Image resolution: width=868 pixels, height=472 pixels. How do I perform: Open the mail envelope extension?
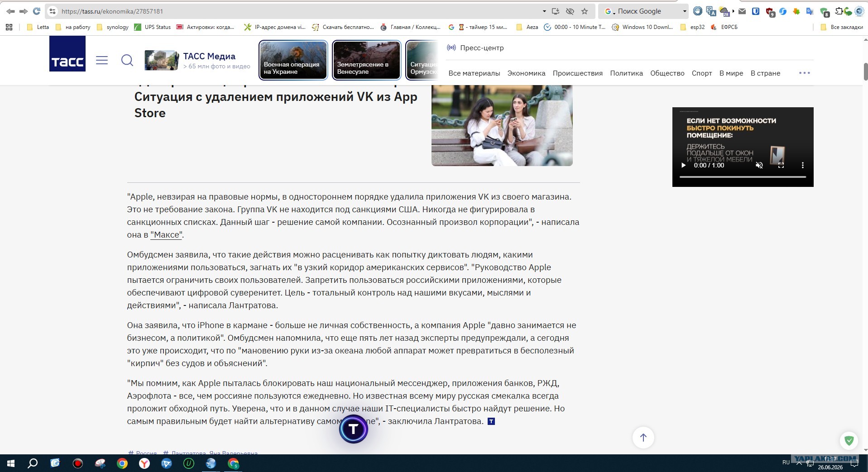click(742, 11)
